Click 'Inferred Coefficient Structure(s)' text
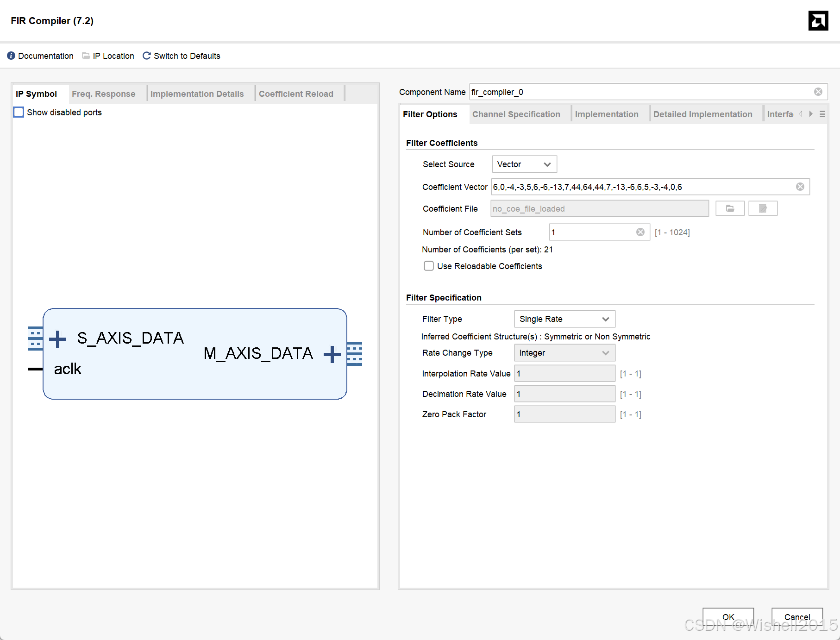The width and height of the screenshot is (840, 640). coord(479,337)
